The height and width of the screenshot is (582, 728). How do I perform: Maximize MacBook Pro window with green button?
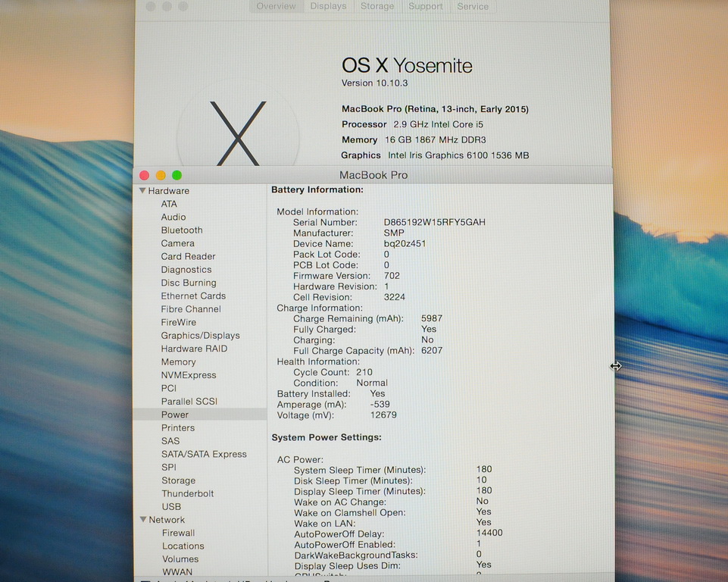point(177,175)
